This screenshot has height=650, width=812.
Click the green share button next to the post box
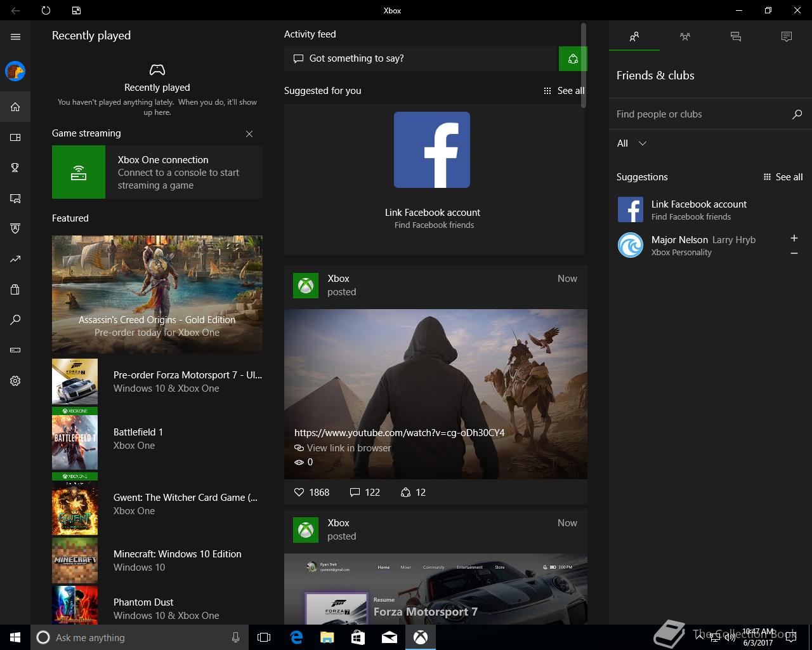573,59
